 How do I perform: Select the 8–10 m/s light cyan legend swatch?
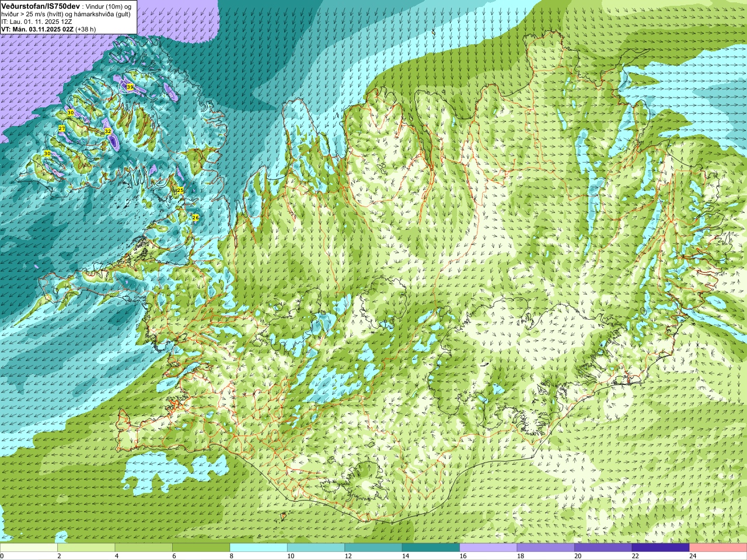[259, 548]
